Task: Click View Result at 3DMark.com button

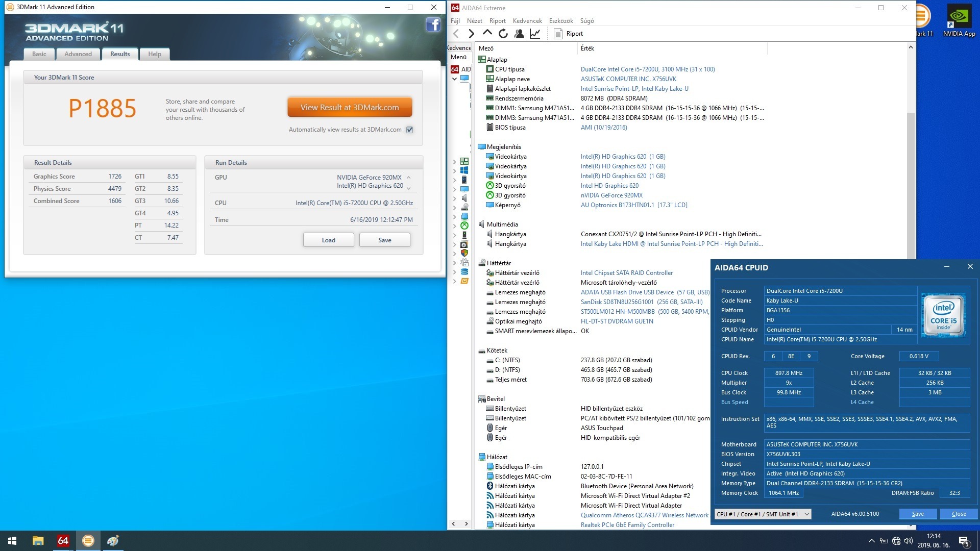Action: pos(350,108)
